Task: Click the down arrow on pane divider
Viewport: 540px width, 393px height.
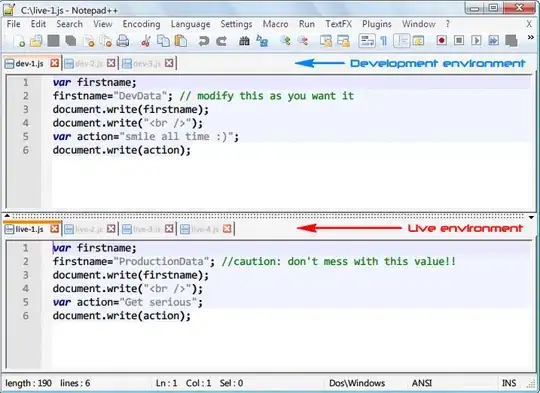Action: pos(531,217)
